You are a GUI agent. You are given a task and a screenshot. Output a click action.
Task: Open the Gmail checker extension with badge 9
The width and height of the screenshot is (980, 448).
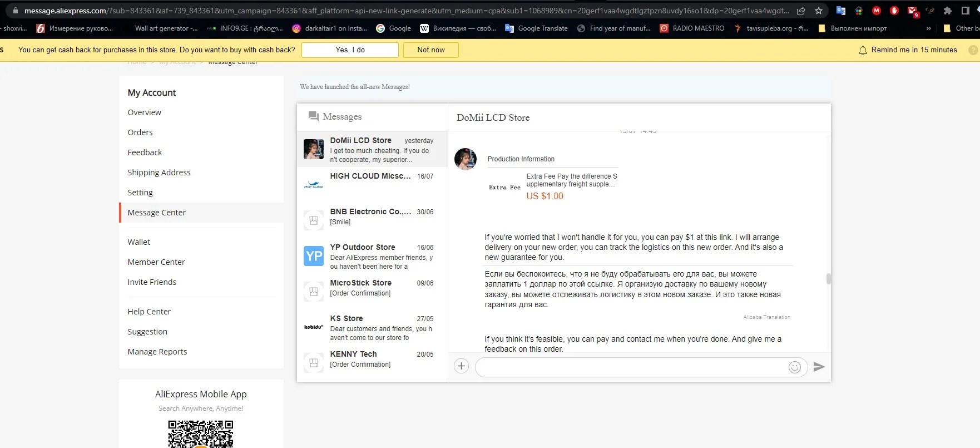pos(912,11)
